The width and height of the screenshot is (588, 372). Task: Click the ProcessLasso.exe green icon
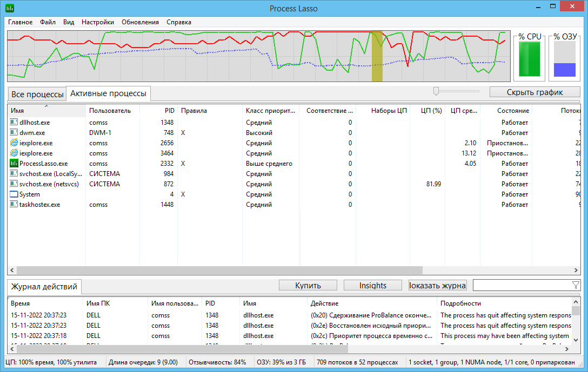tap(14, 164)
